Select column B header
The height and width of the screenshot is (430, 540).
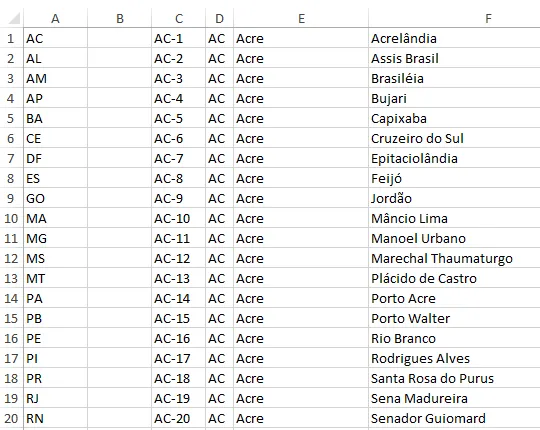coord(120,19)
